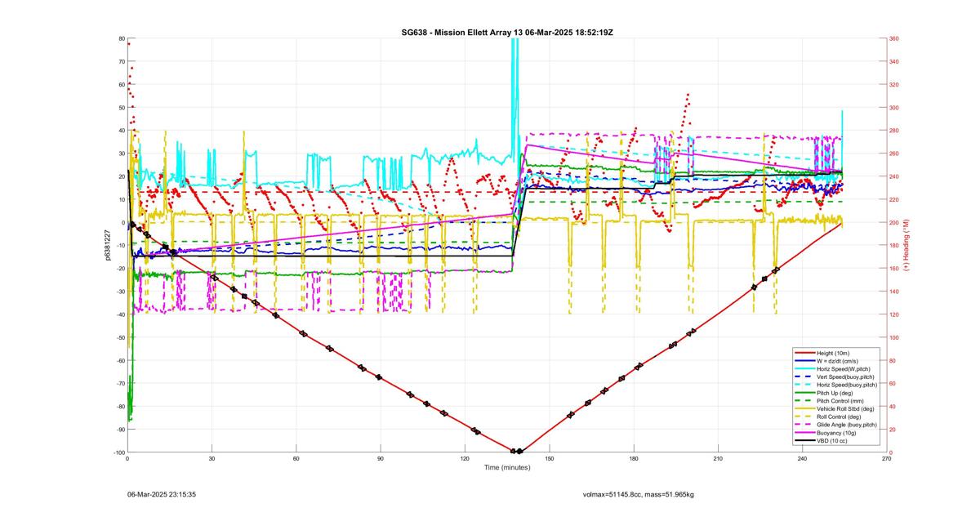The width and height of the screenshot is (980, 508).
Task: Click the x-axis tick label '150'
Action: 550,460
